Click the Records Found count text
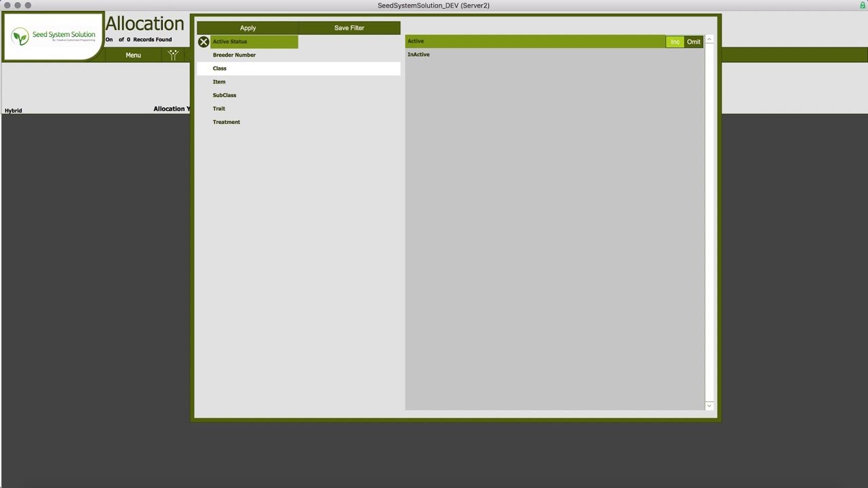Screen dimensions: 868x488 coord(138,39)
